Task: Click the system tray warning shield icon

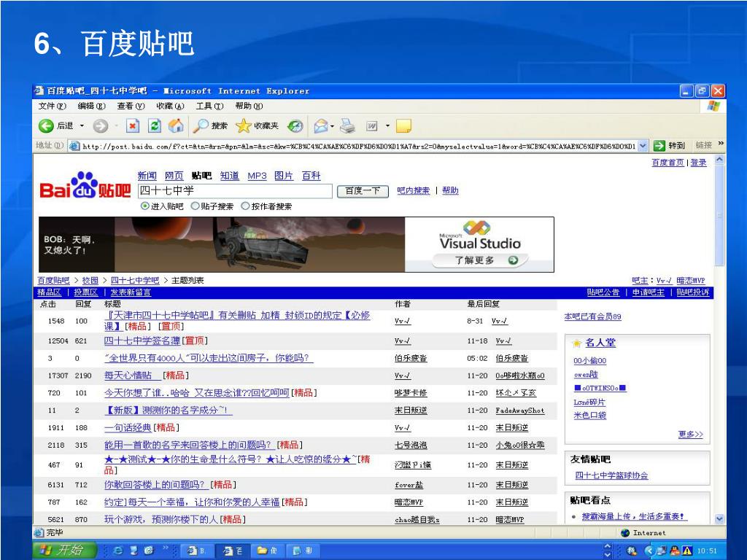Action: point(687,551)
